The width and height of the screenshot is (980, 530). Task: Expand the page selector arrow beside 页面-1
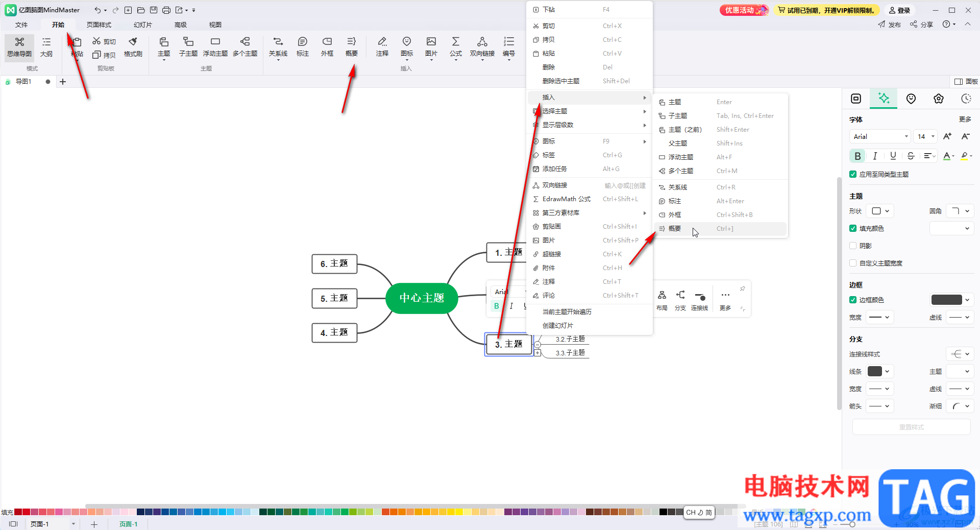point(73,524)
